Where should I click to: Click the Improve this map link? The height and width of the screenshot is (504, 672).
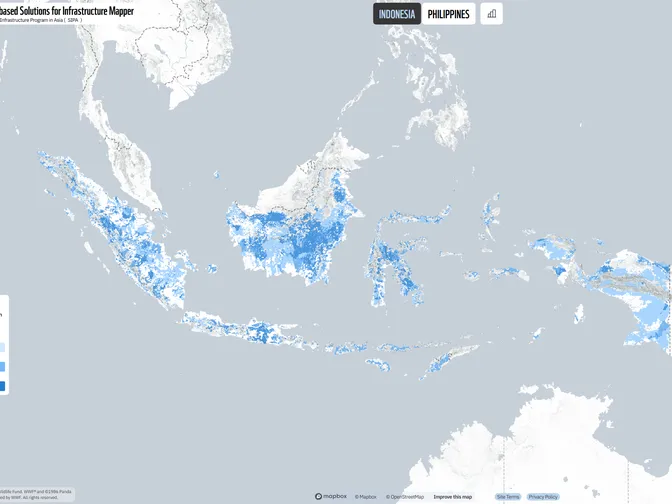[x=453, y=497]
